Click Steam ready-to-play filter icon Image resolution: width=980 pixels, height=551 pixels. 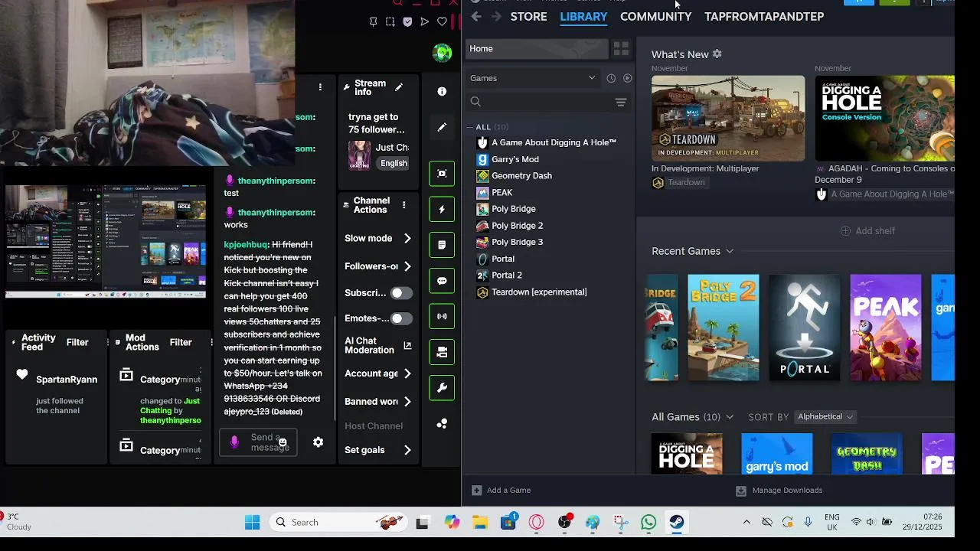628,78
